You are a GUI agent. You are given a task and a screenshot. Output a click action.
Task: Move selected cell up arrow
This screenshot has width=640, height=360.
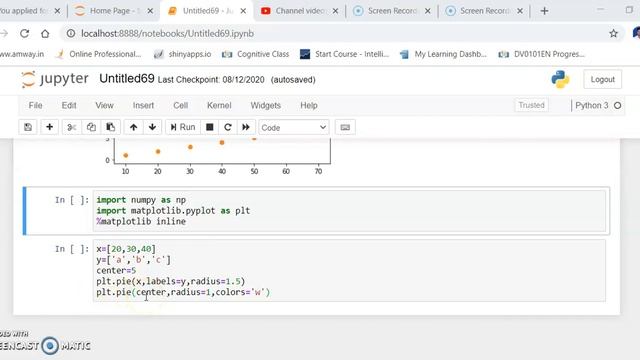(133, 127)
